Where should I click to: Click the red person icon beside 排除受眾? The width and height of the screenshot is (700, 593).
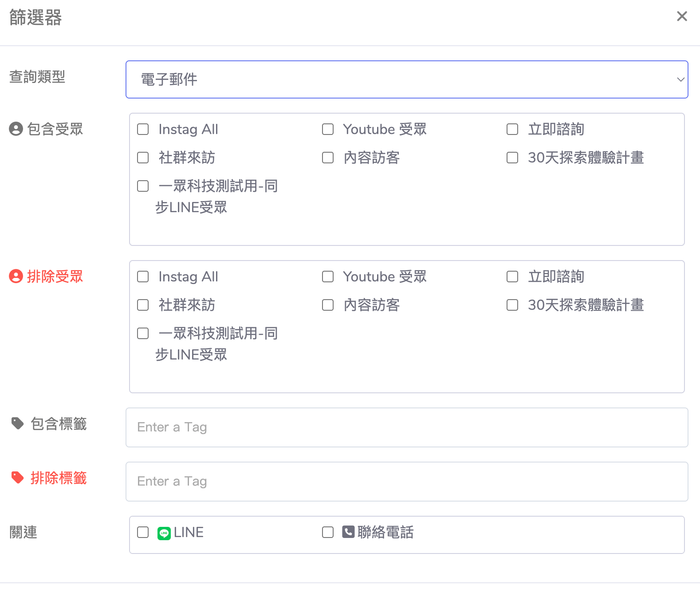click(16, 277)
